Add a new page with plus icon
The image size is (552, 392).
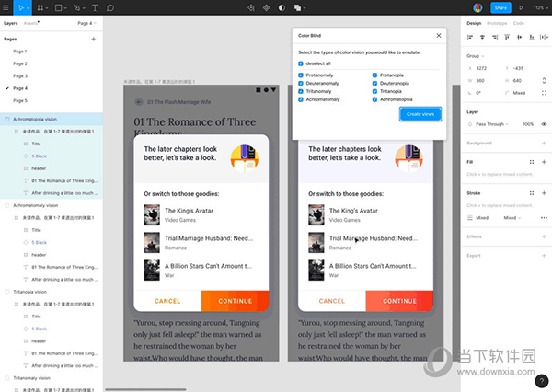tap(93, 40)
